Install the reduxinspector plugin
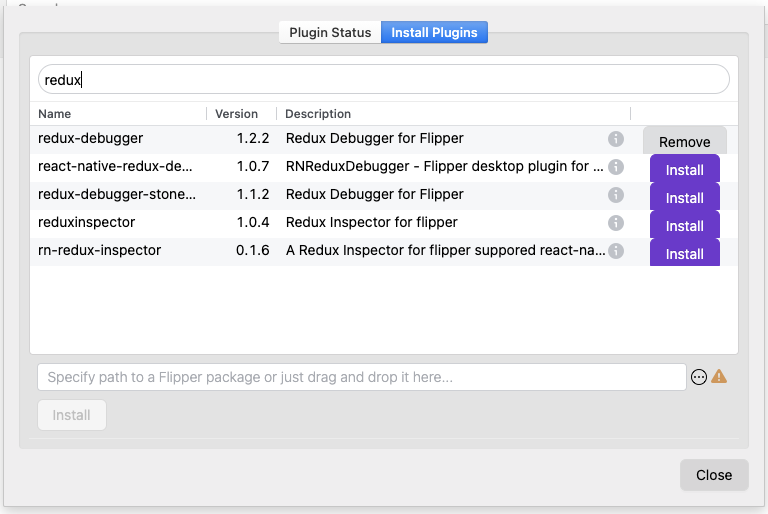768x514 pixels. click(685, 226)
